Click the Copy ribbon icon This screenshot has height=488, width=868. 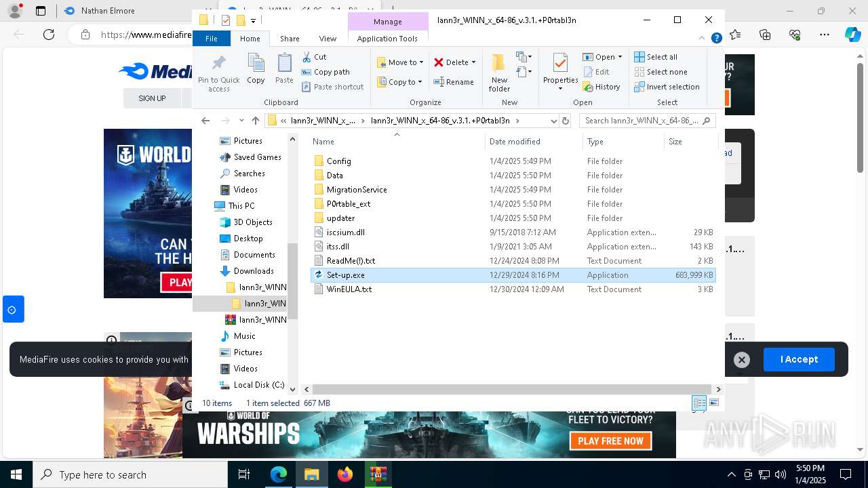tap(256, 69)
